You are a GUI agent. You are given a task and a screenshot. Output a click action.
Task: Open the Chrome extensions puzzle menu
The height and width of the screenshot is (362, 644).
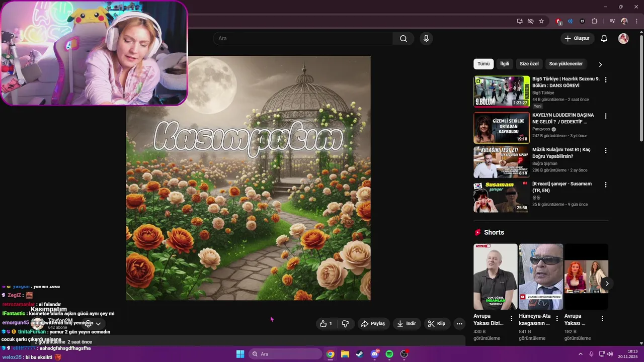pos(595,21)
